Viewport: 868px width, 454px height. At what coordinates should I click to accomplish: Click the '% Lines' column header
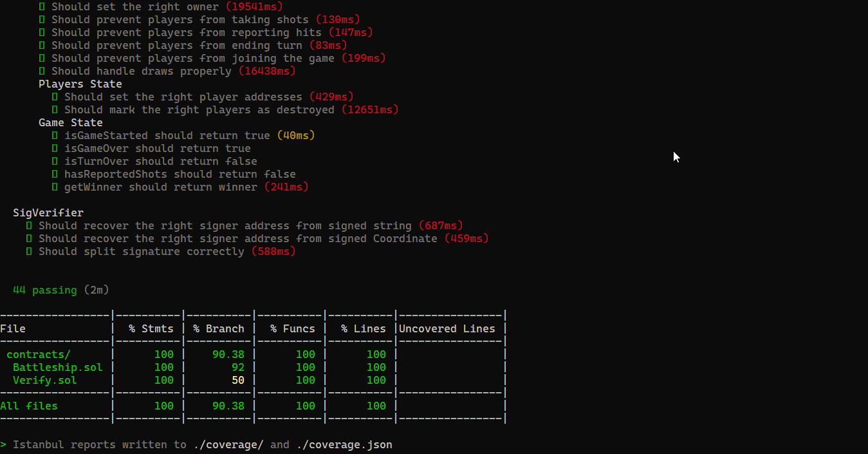pos(364,328)
